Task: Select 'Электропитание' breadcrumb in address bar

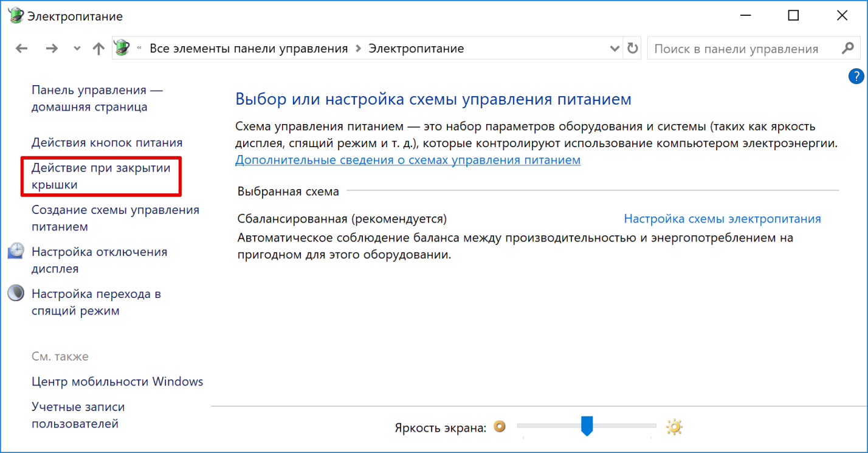Action: pyautogui.click(x=416, y=49)
